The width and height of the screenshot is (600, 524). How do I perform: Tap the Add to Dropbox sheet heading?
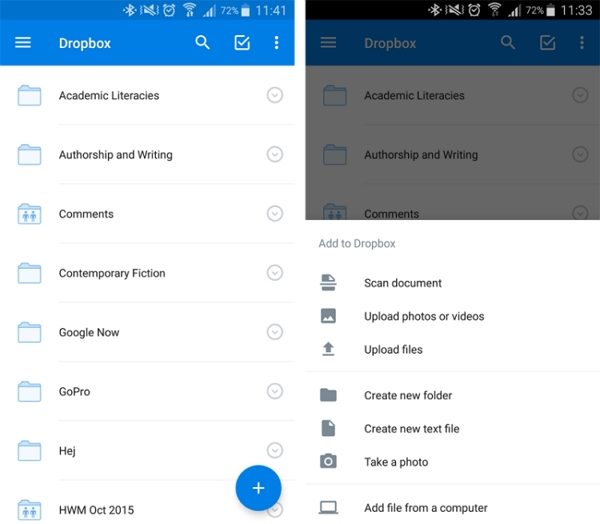(357, 244)
